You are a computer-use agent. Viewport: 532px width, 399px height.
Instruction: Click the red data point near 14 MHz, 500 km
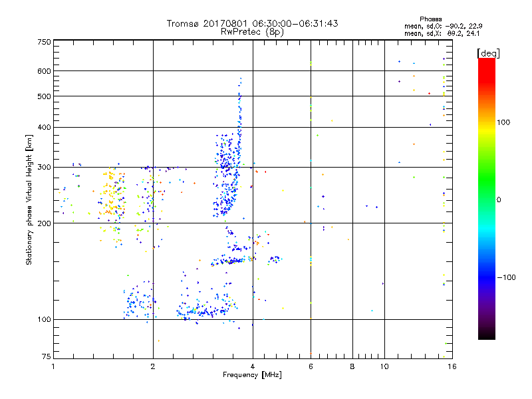click(x=429, y=93)
